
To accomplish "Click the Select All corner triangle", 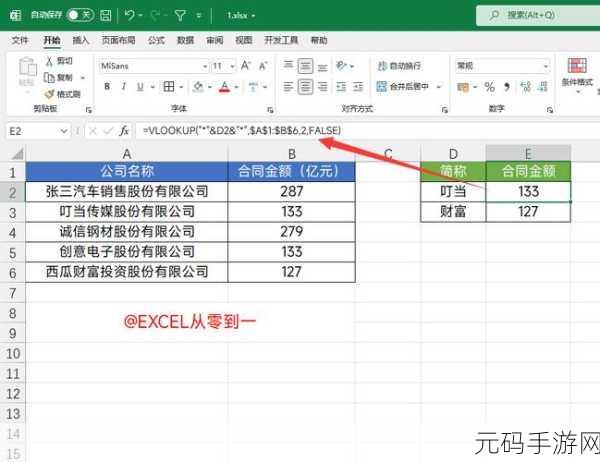I will click(x=17, y=153).
